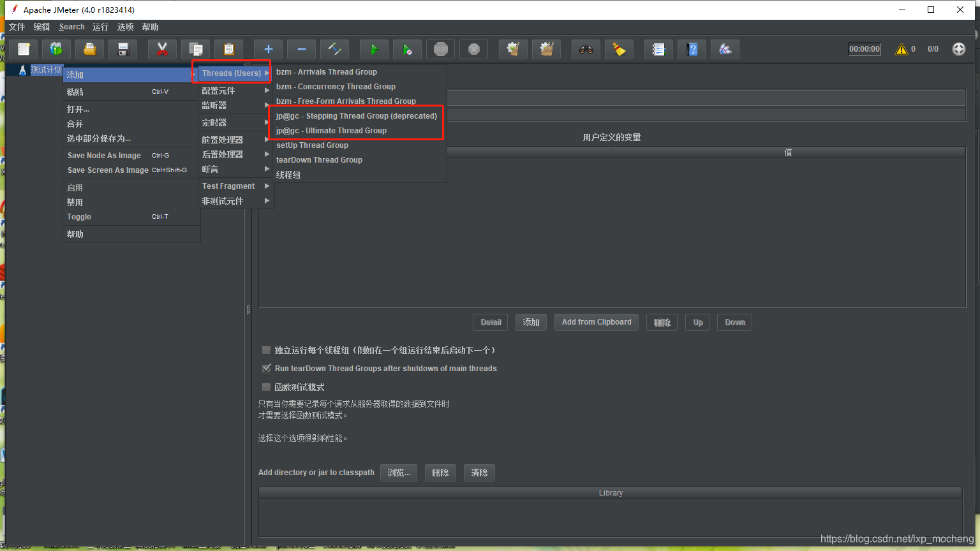Click the Library column header
The height and width of the screenshot is (551, 980).
pos(611,493)
